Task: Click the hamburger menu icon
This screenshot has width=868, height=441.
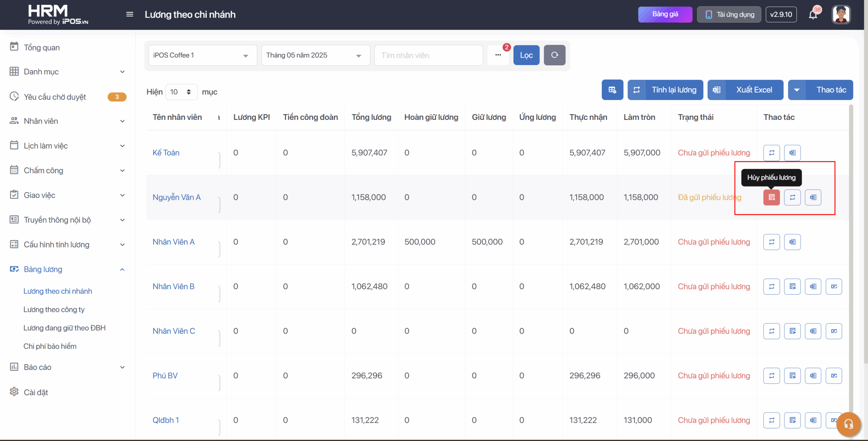Action: pyautogui.click(x=130, y=14)
